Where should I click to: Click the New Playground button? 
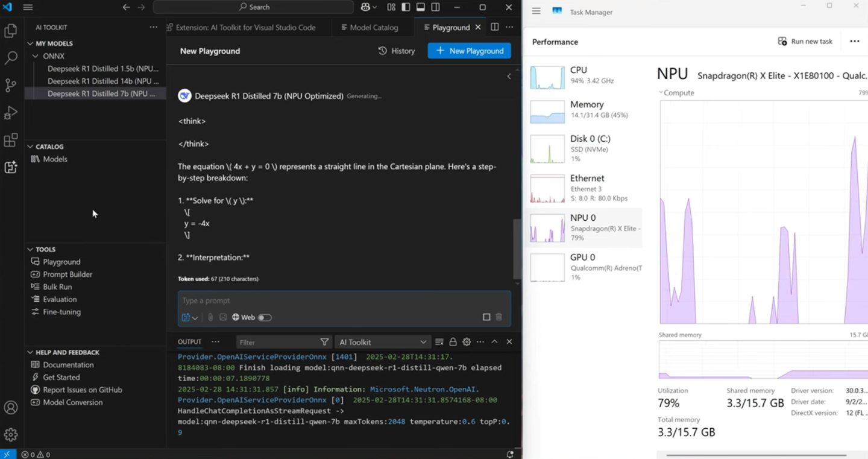click(x=469, y=51)
